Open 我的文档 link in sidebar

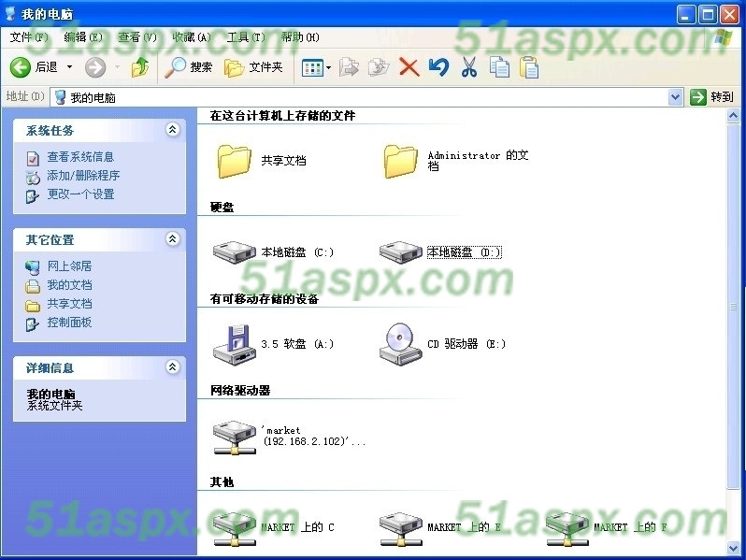(69, 285)
